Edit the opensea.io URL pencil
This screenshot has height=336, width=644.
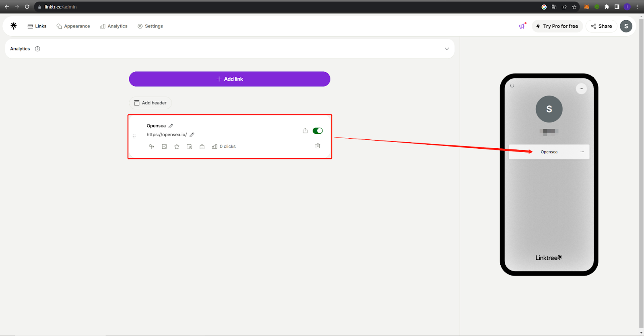[x=192, y=135]
